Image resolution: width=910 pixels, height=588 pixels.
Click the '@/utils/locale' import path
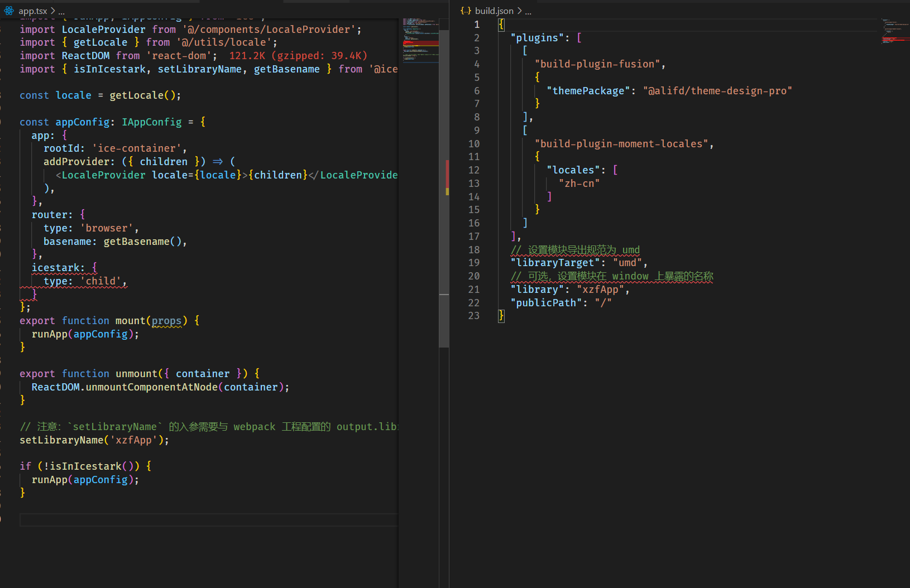click(224, 42)
